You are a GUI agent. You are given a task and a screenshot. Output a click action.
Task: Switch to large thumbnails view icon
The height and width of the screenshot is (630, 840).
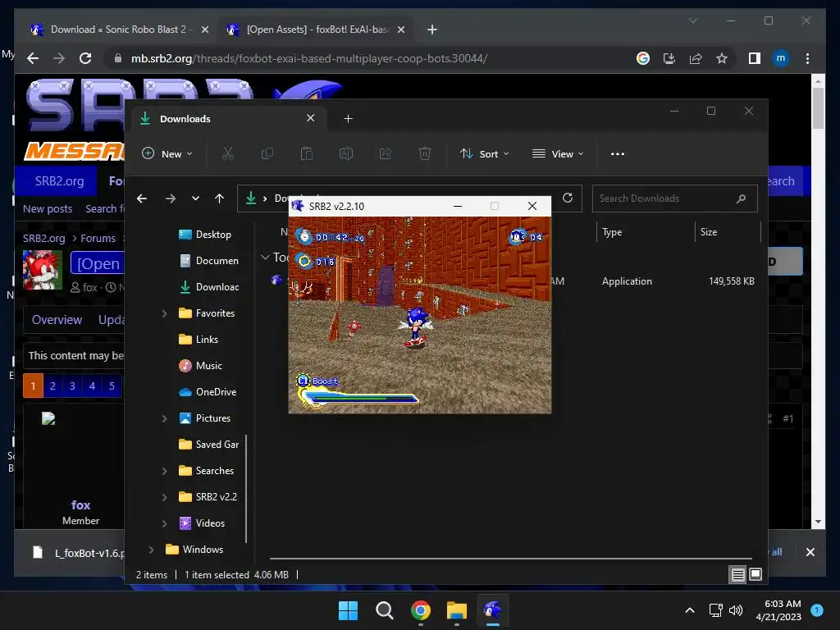[756, 575]
